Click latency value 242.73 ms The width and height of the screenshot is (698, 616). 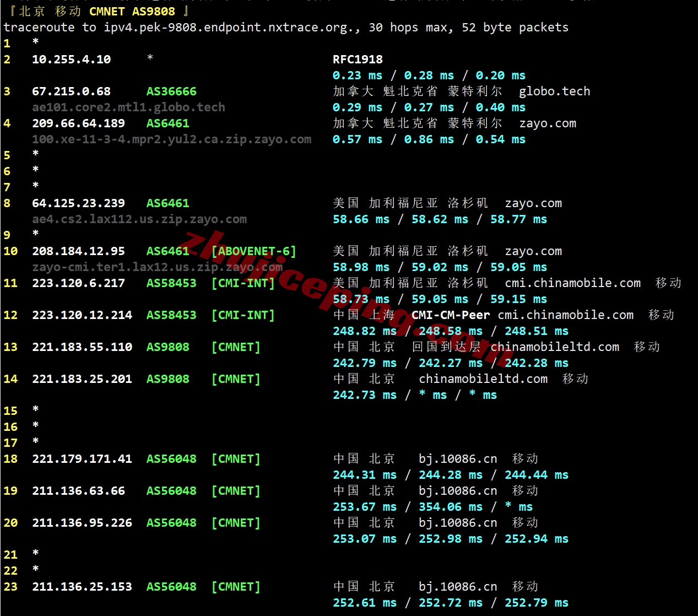[x=365, y=395]
